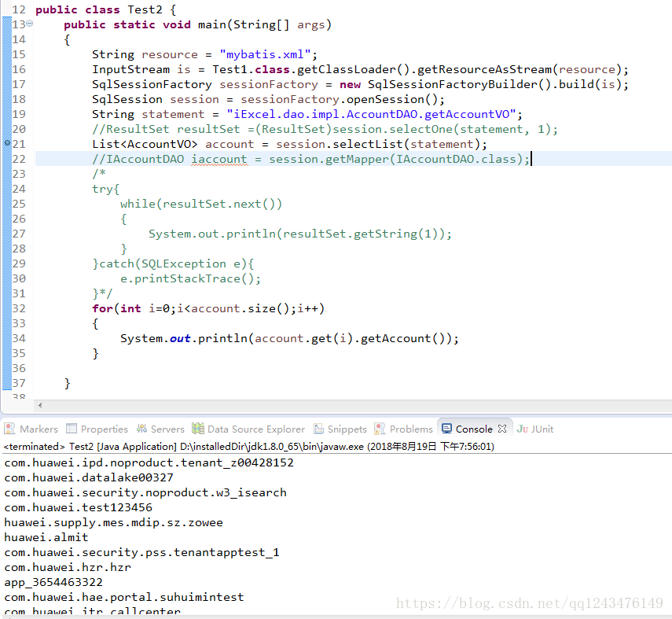
Task: Click console line com.huawei.datalake00327
Action: [89, 477]
